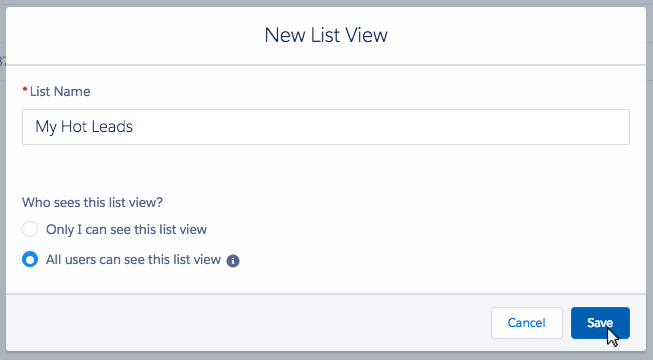Image resolution: width=653 pixels, height=360 pixels.
Task: Click the 'New List View' dialog title
Action: (x=326, y=35)
